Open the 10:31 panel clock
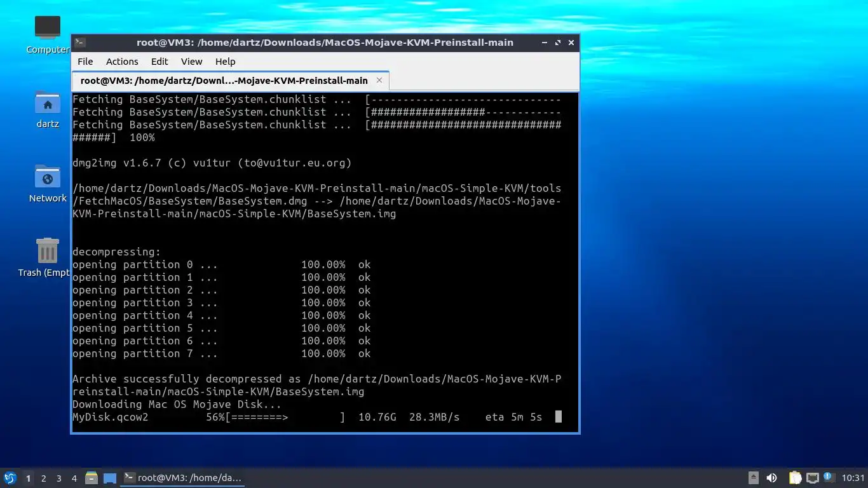Image resolution: width=868 pixels, height=488 pixels. pos(853,478)
